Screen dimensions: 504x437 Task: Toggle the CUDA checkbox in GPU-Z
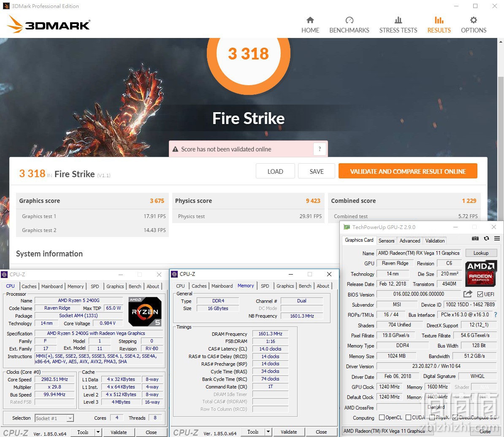[409, 418]
